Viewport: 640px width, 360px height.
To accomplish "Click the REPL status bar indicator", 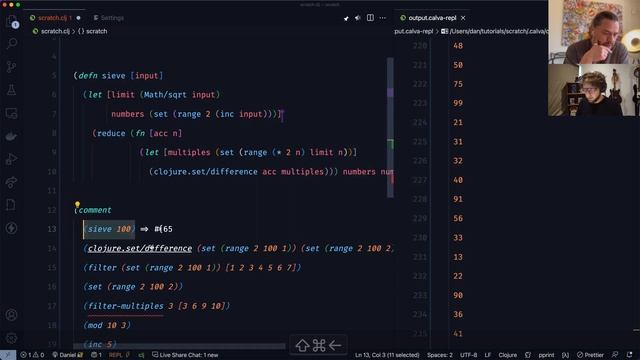I will point(119,355).
